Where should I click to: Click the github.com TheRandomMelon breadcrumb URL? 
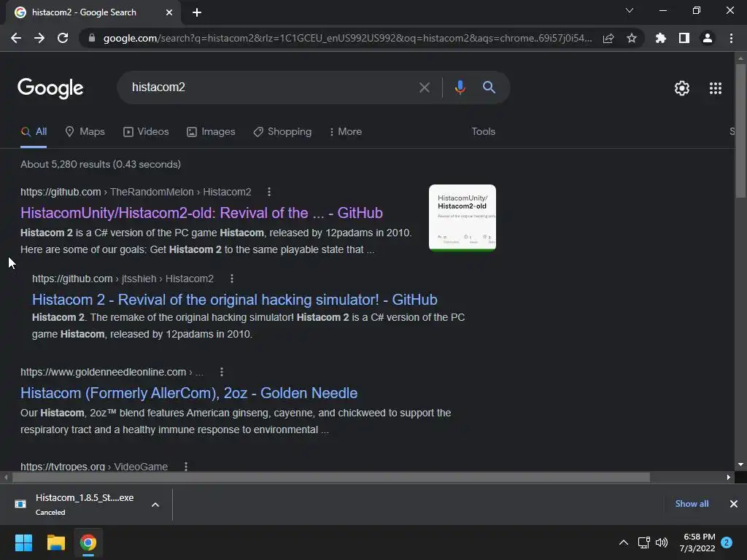(x=136, y=192)
